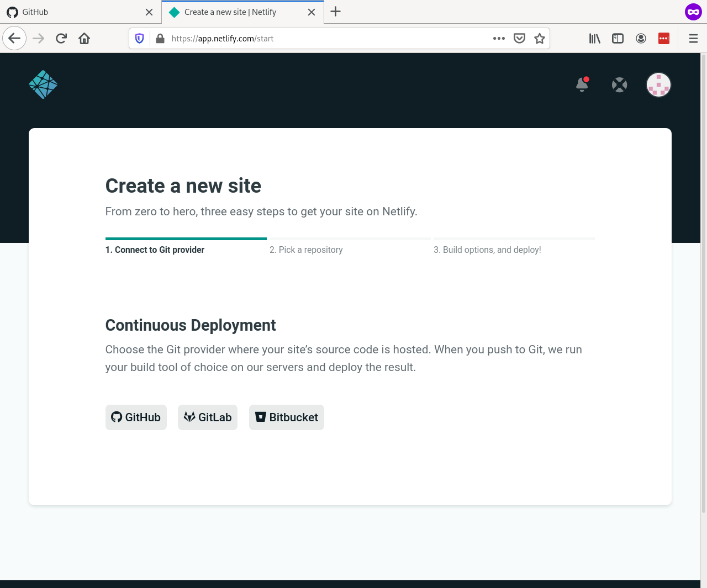
Task: Go to the browser home page
Action: [84, 38]
